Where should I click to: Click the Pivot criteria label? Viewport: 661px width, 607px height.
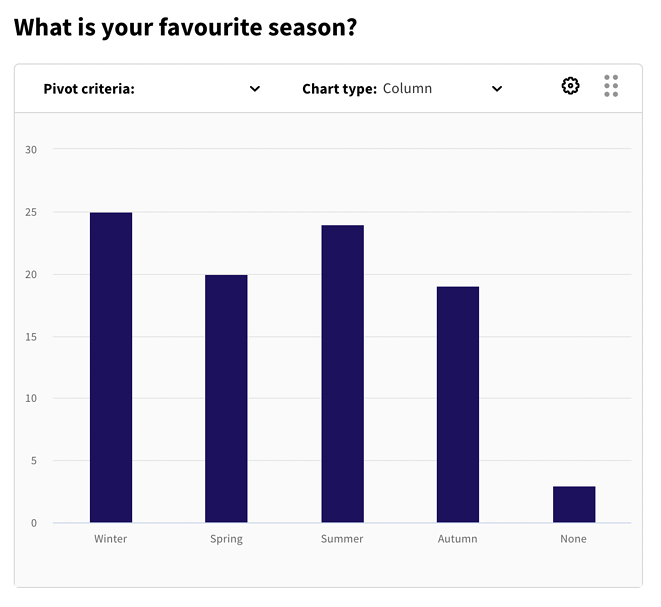pyautogui.click(x=89, y=89)
